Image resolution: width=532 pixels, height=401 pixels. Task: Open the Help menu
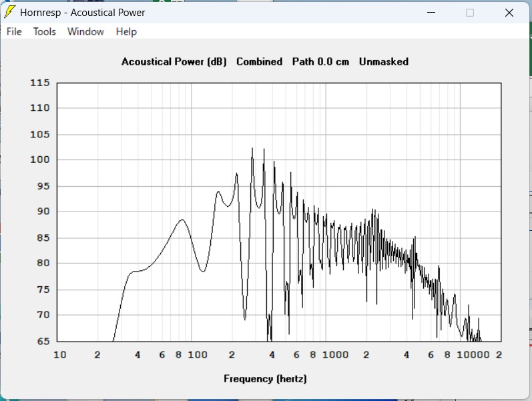tap(126, 31)
